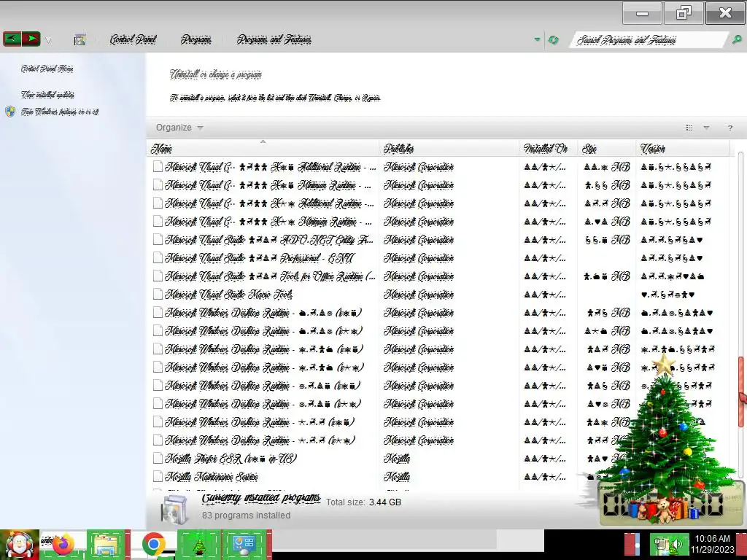
Task: Open Control Panel breadcrumb
Action: pos(133,39)
